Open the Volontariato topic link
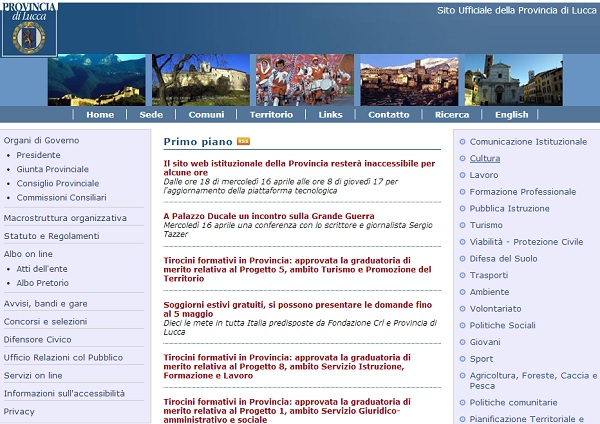The width and height of the screenshot is (600, 424). (495, 309)
